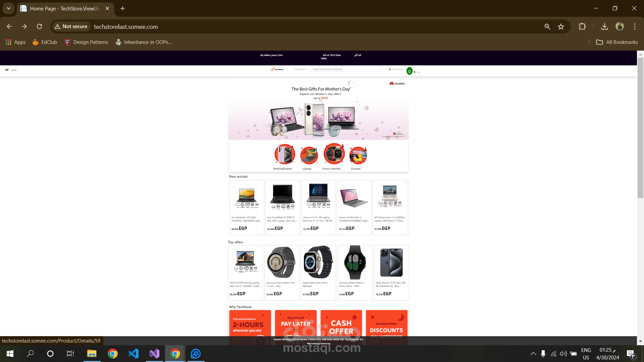Open the Mother's Day banner
The image size is (644, 362).
318,109
